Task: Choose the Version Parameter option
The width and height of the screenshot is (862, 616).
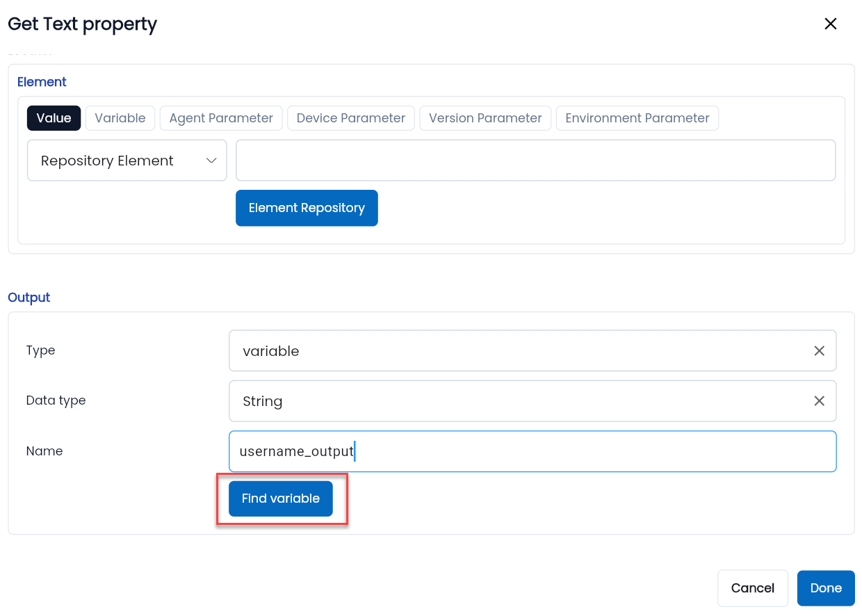Action: [485, 118]
